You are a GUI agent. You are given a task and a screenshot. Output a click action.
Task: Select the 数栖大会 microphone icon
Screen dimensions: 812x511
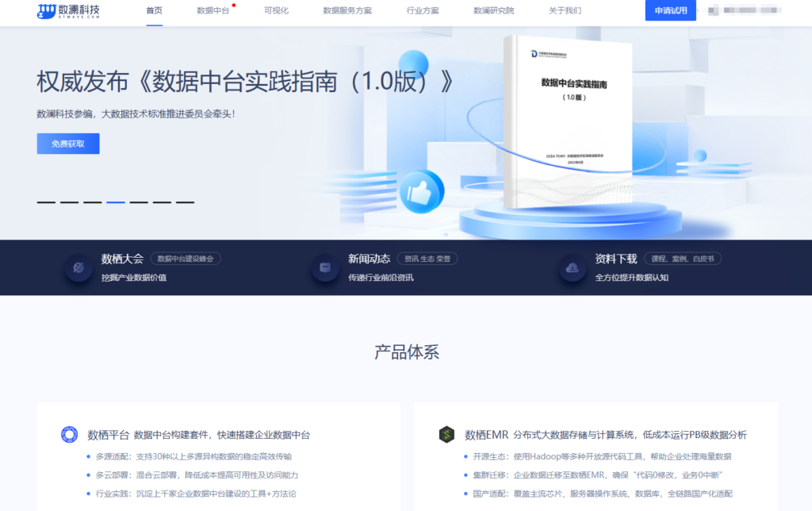79,267
